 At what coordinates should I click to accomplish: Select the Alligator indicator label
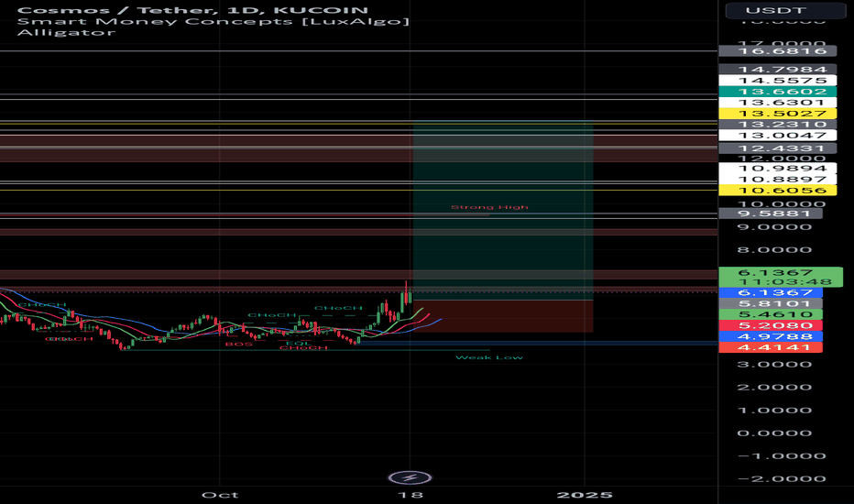(x=67, y=32)
